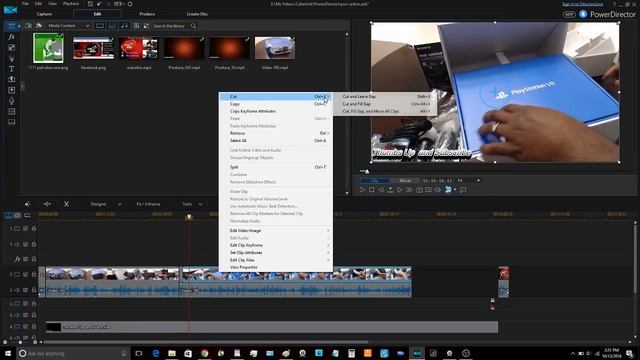
Task: Click the timeline horizontal scrollbar
Action: tap(206, 342)
